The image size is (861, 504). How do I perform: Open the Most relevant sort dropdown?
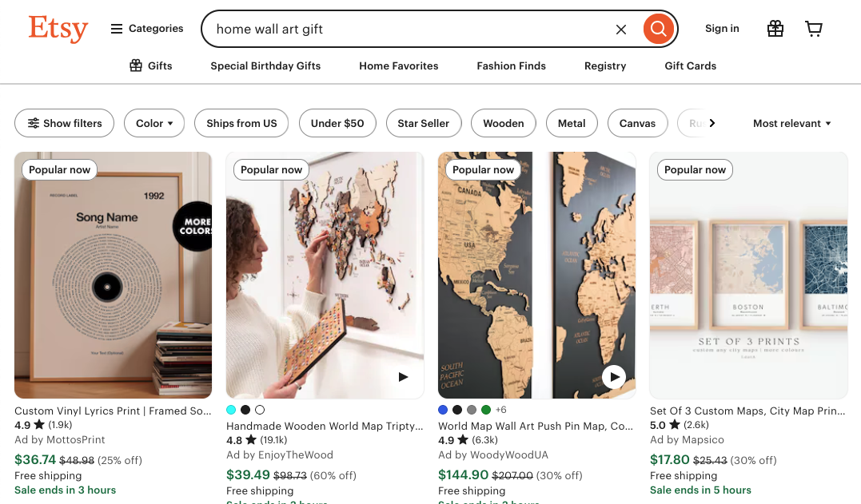pyautogui.click(x=791, y=123)
